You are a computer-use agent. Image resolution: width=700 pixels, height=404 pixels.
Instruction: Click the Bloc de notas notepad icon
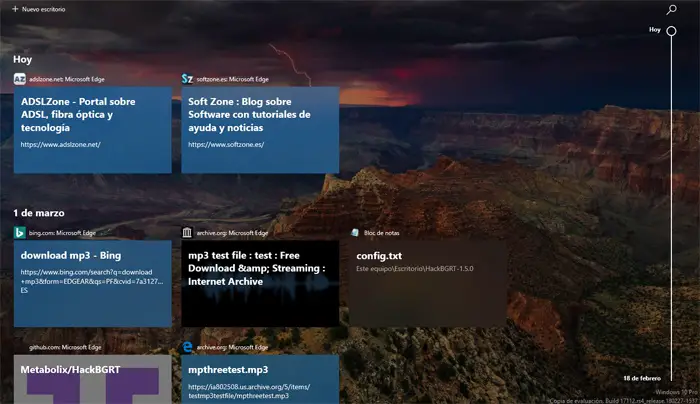pyautogui.click(x=355, y=233)
